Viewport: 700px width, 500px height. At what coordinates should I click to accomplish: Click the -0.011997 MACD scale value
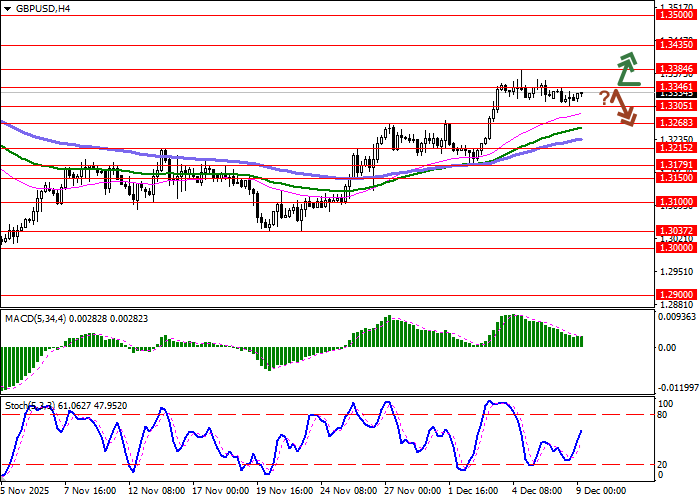tap(679, 388)
